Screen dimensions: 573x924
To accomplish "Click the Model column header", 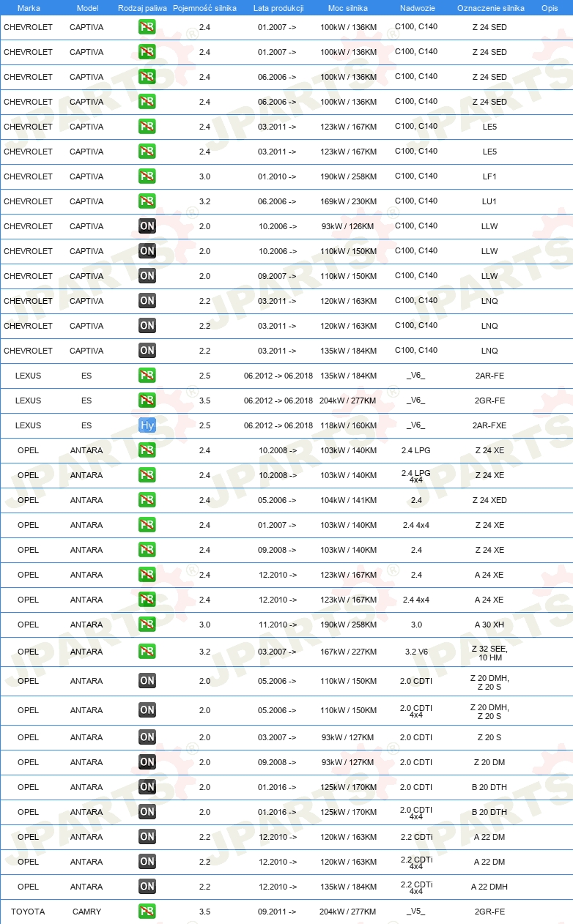I will pyautogui.click(x=87, y=8).
